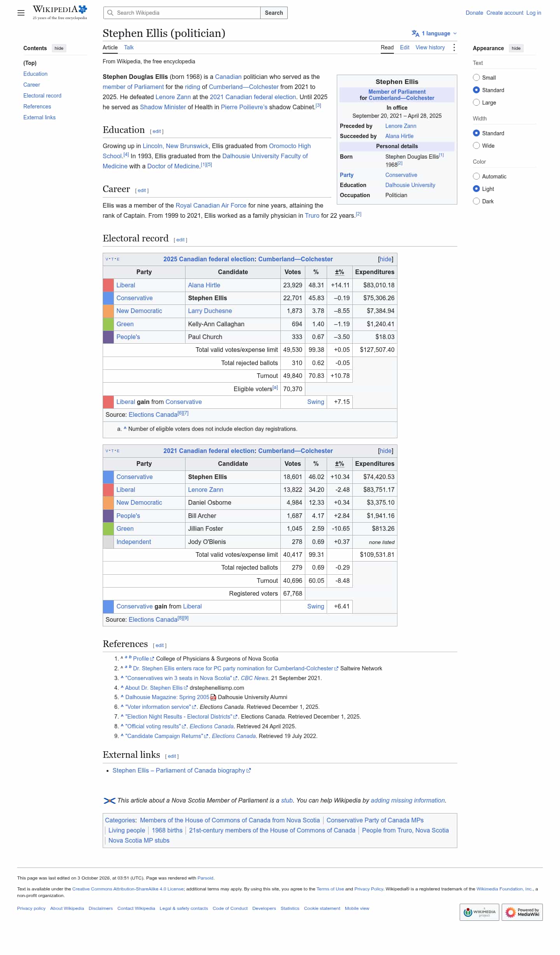Click the Wikipedia logo

(60, 12)
